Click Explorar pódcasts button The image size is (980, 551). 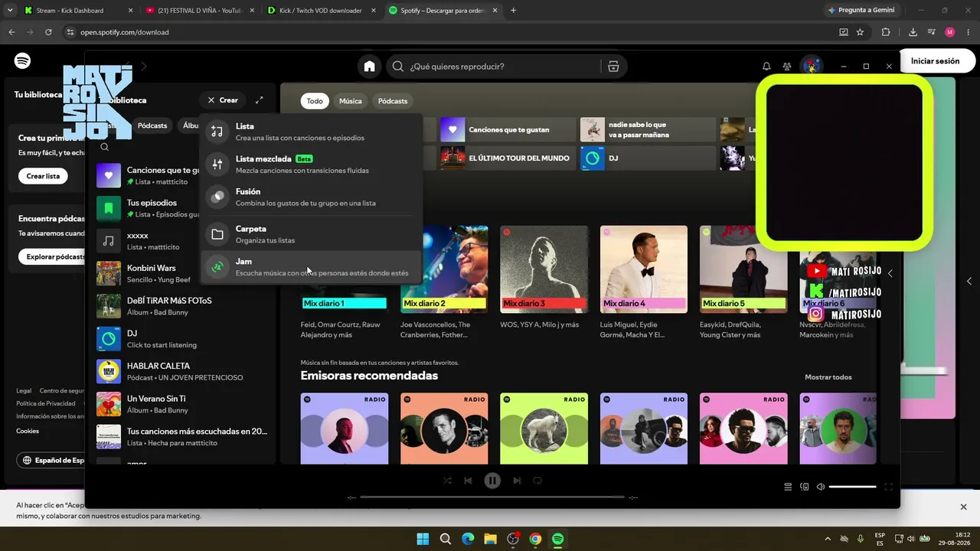[54, 256]
